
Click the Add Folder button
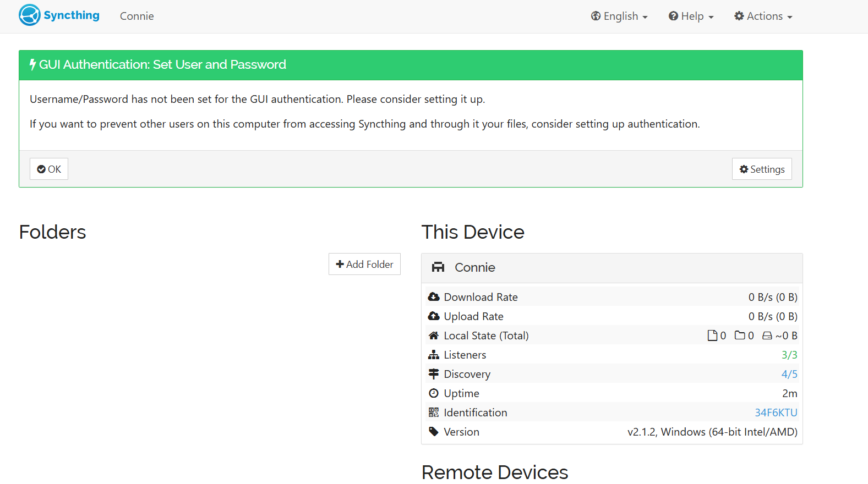pyautogui.click(x=364, y=264)
